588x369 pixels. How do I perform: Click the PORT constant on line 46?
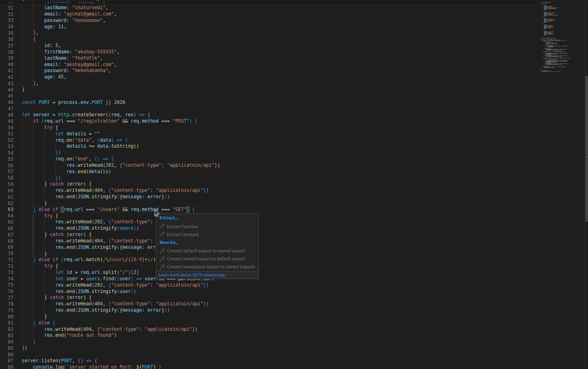(x=44, y=102)
